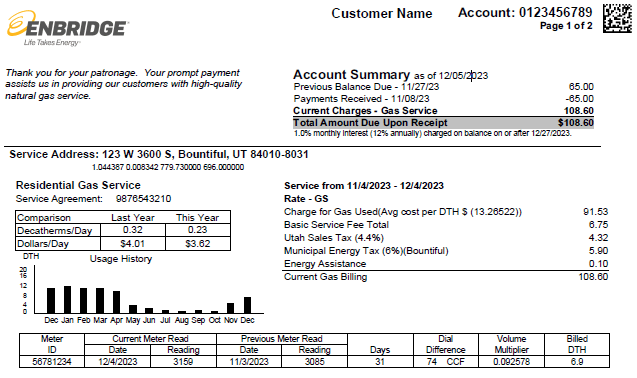This screenshot has width=637, height=378.
Task: Select Basic Service Fee Total 6.75
Action: click(x=598, y=225)
